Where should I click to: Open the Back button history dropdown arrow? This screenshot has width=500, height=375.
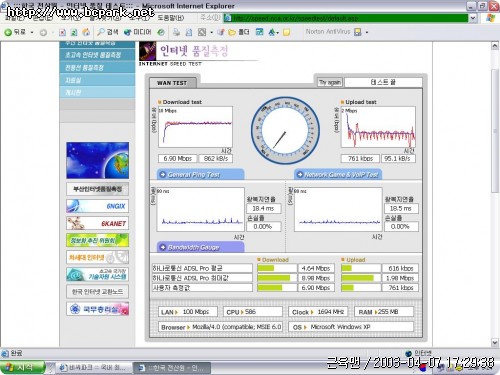coord(32,32)
